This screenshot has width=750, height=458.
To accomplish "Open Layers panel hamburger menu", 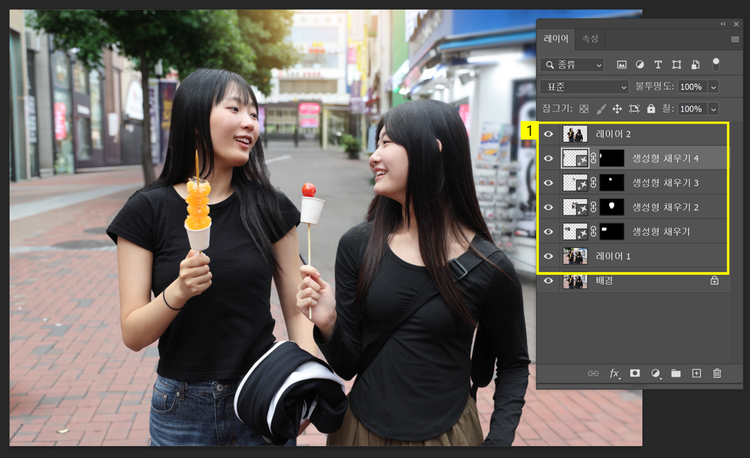I will pyautogui.click(x=735, y=39).
